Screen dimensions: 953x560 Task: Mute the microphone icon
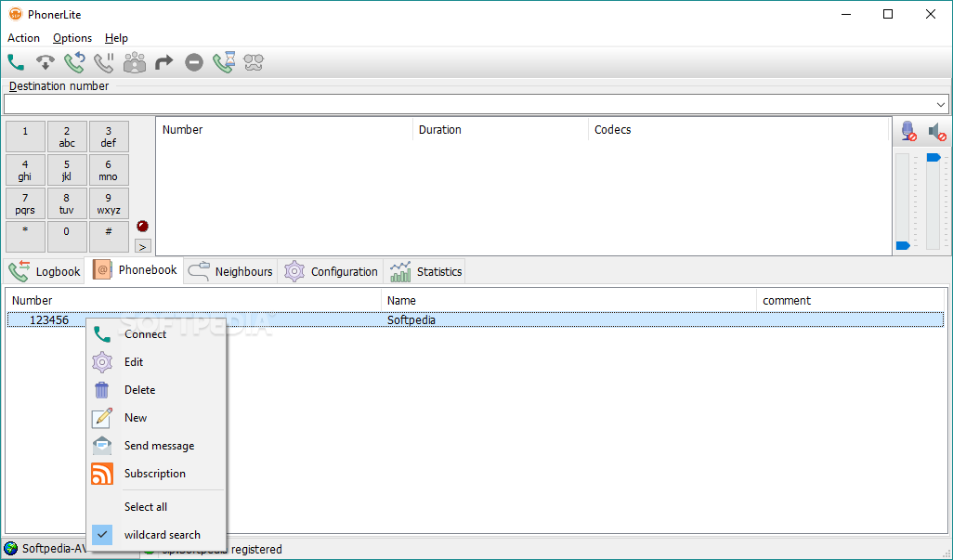[x=908, y=131]
